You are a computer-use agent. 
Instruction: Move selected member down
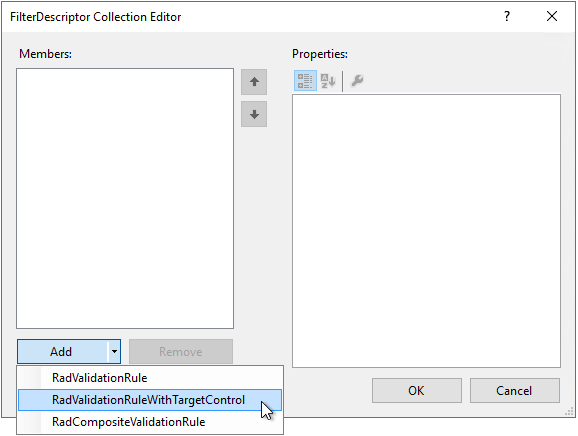pos(254,114)
